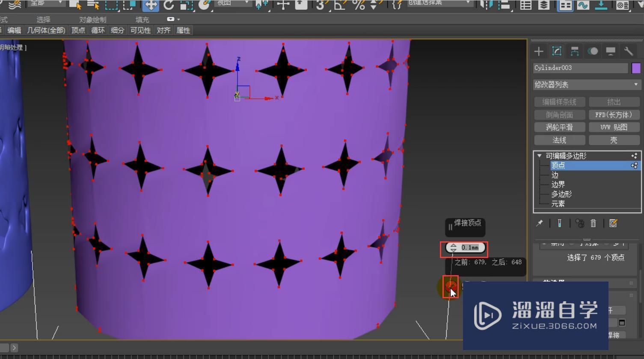The width and height of the screenshot is (644, 359).
Task: Toggle the Ribbon display button
Action: tap(565, 5)
